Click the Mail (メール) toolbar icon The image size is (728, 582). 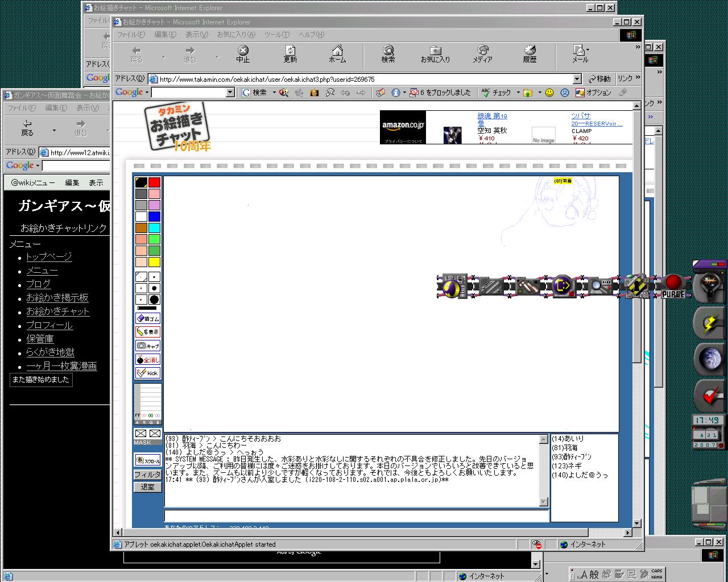580,54
